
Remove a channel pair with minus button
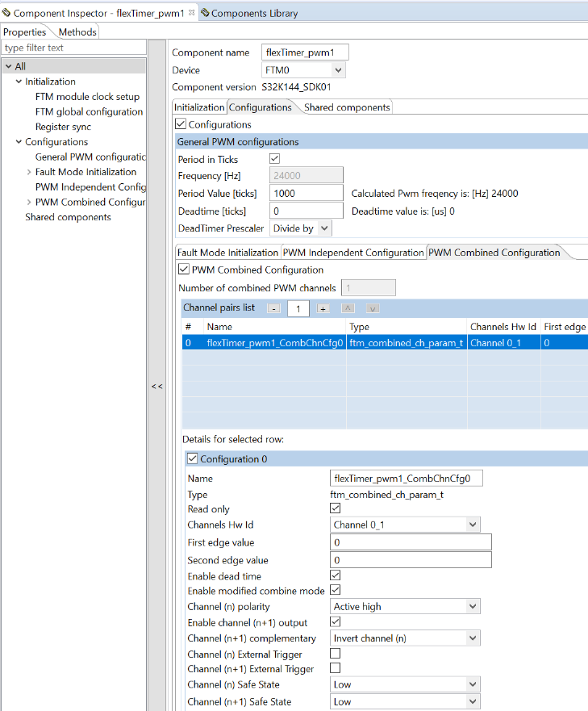273,309
